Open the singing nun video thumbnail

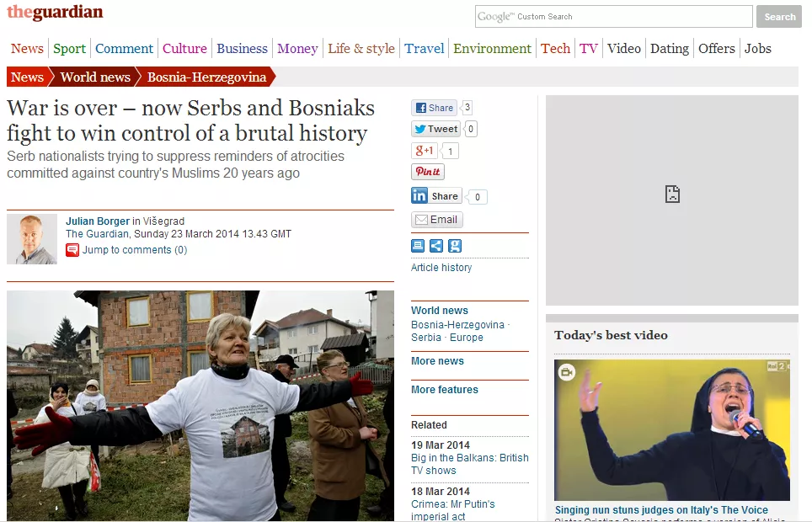point(671,430)
